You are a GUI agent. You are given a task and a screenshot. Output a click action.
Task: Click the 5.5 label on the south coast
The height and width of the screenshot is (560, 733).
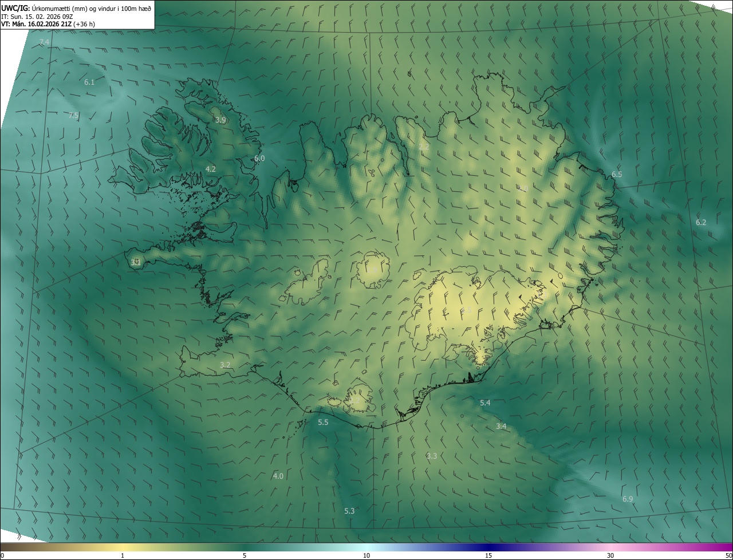[x=323, y=423]
